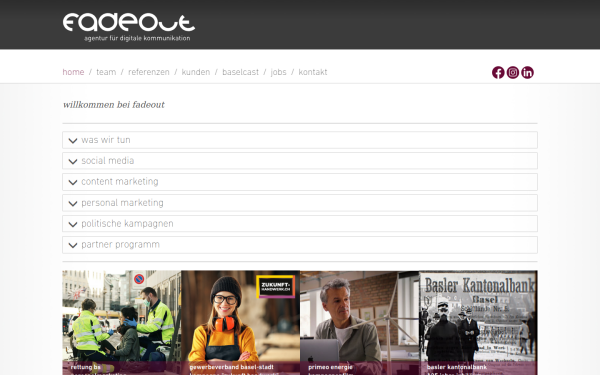Click 'agentur für digitale kommunikation' tagline
Viewport: 600px width, 375px height.
tap(137, 38)
